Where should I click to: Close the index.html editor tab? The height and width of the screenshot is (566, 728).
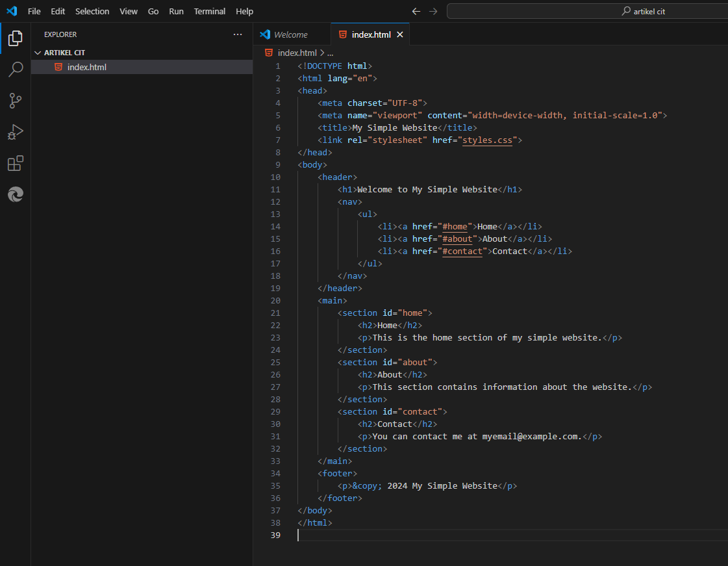400,34
